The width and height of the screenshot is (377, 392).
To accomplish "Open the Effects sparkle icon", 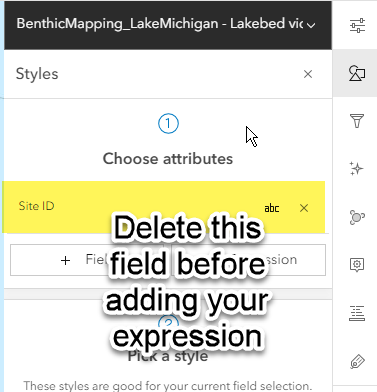I will point(356,169).
